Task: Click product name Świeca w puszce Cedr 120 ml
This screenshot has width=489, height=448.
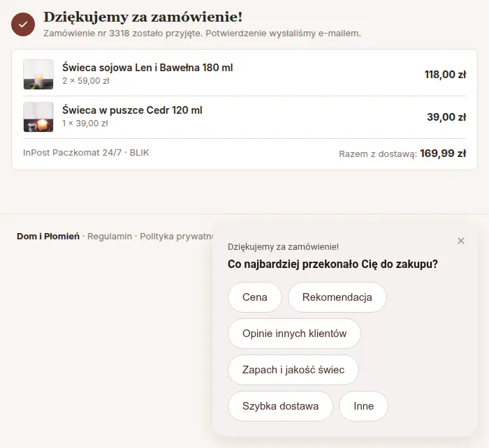Action: click(132, 110)
